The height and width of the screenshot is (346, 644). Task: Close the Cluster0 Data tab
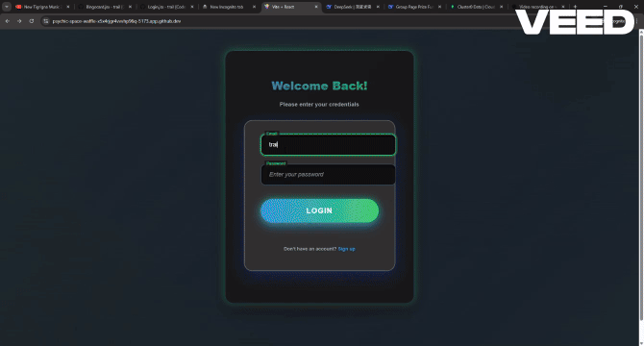[502, 7]
